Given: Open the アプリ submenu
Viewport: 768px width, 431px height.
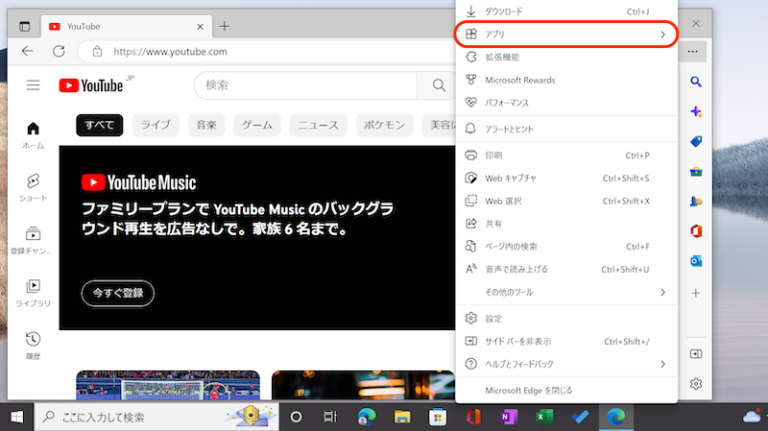Looking at the screenshot, I should [567, 34].
